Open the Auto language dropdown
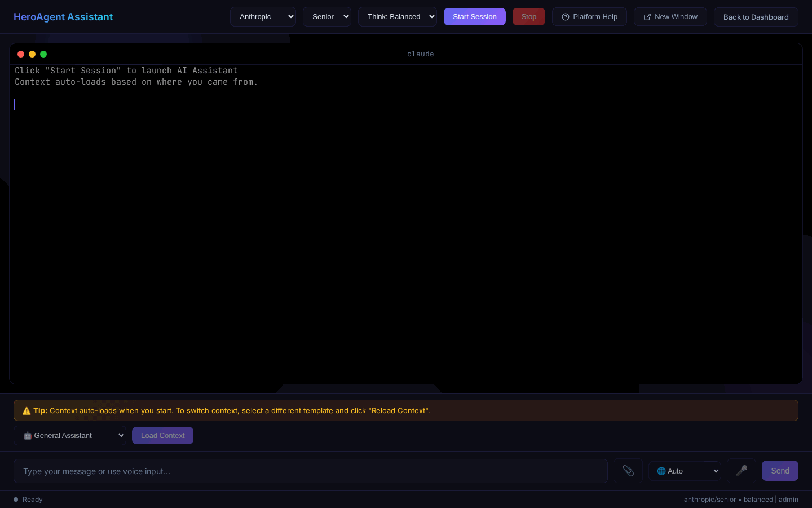Viewport: 812px width, 508px height. (x=685, y=471)
